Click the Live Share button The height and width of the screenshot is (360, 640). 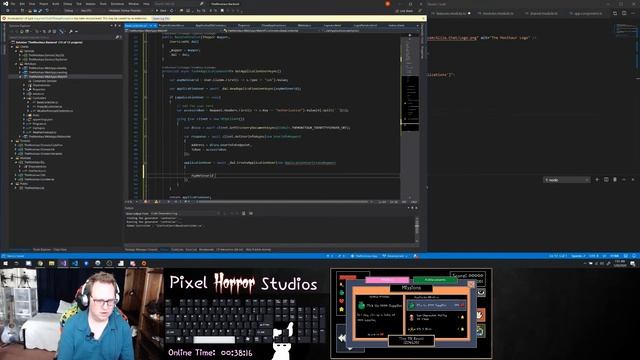point(404,11)
